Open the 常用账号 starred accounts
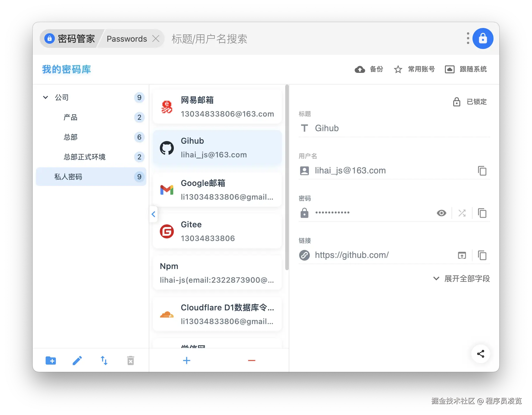Image resolution: width=532 pixels, height=415 pixels. tap(414, 69)
